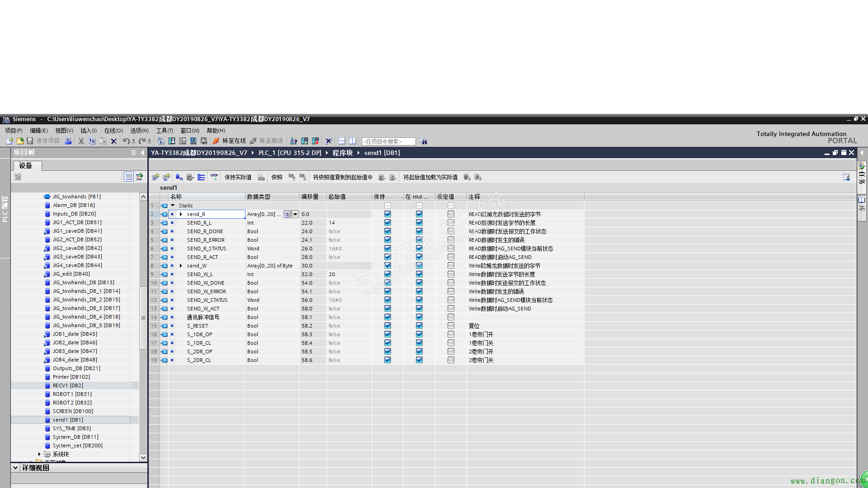Image resolution: width=868 pixels, height=488 pixels.
Task: Click 转至在线 go online button
Action: (x=230, y=141)
